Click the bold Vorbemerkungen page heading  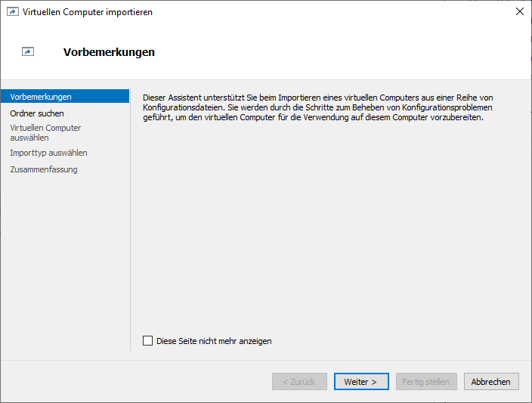[109, 52]
